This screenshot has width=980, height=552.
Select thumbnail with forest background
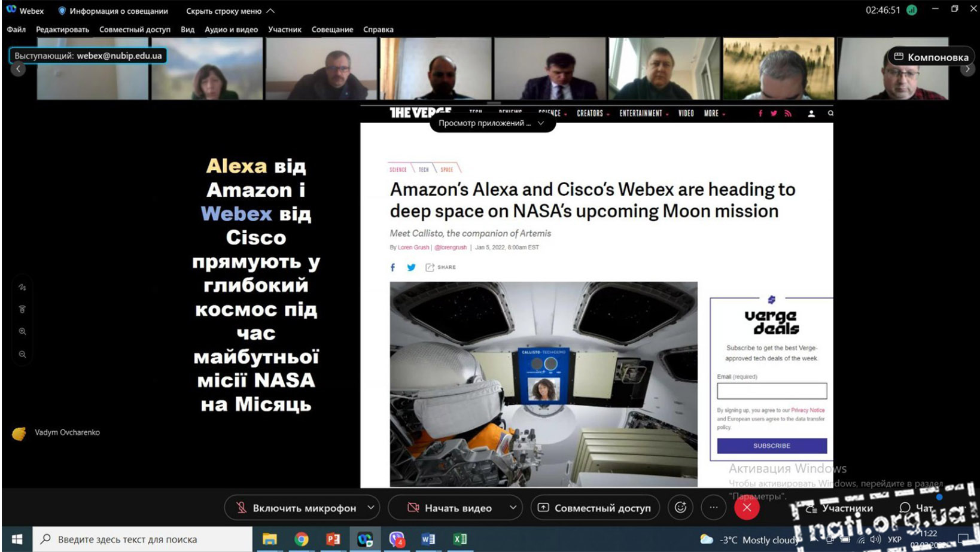pos(778,69)
